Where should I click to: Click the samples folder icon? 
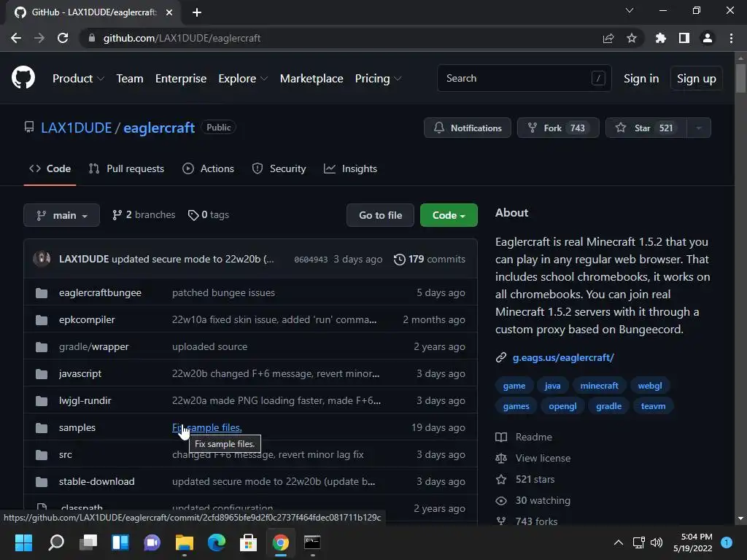pos(42,427)
